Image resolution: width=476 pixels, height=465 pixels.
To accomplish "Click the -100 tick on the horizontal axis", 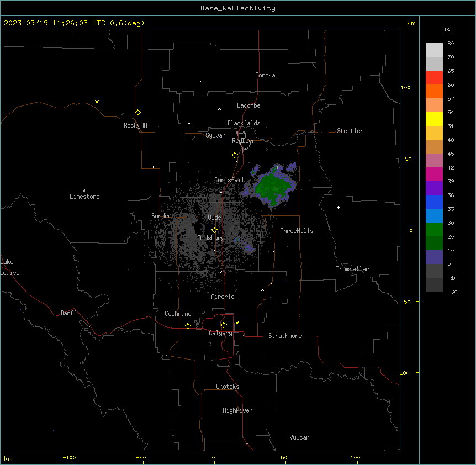I will coord(69,457).
